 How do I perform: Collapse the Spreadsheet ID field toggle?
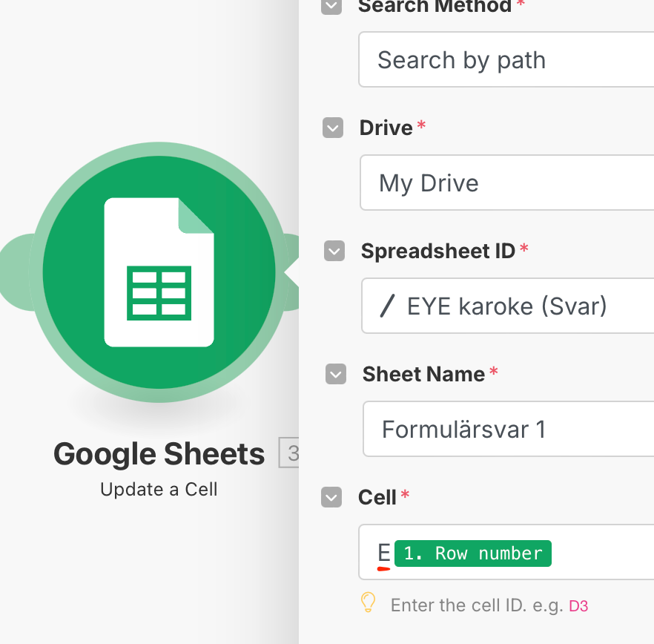[x=334, y=251]
